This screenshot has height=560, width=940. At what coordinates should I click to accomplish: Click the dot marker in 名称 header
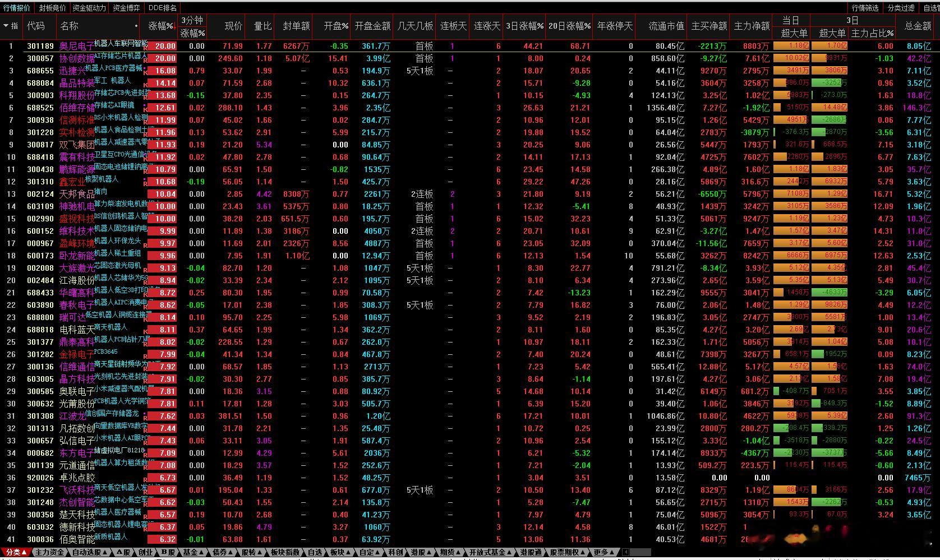[x=136, y=26]
